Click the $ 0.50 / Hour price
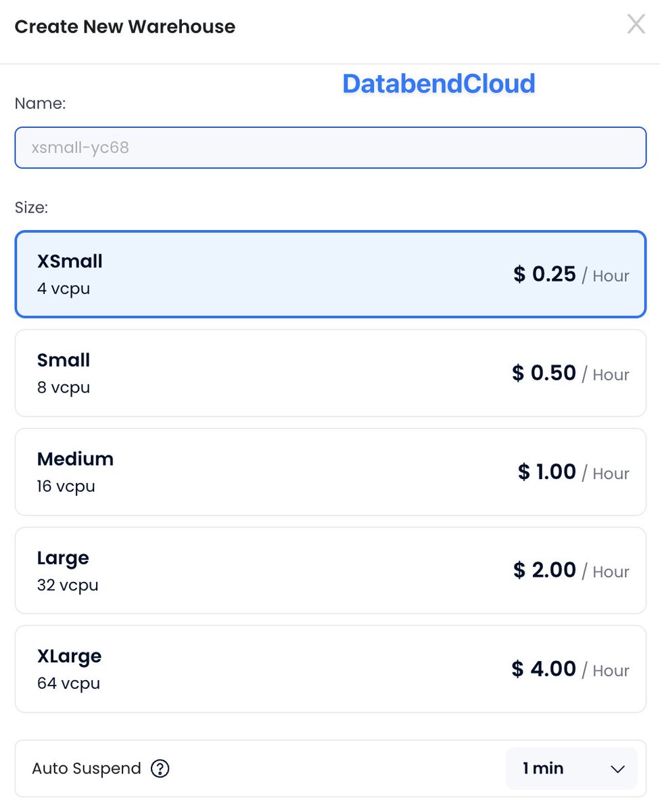Screen dimensions: 660x812 point(571,374)
